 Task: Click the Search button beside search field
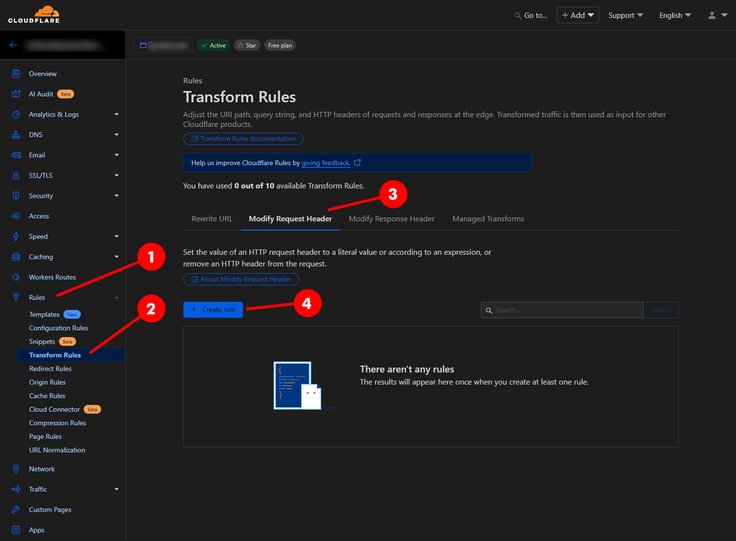[661, 310]
